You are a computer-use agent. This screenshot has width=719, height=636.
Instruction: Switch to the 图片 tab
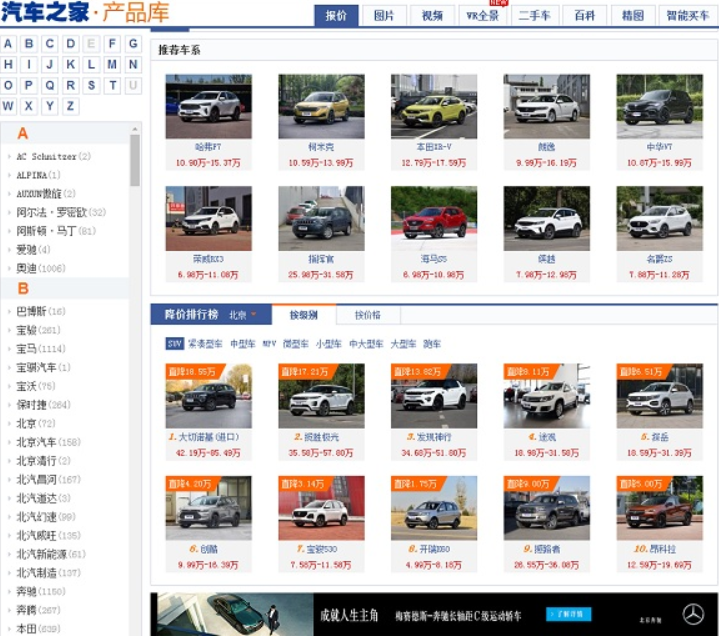tap(384, 16)
